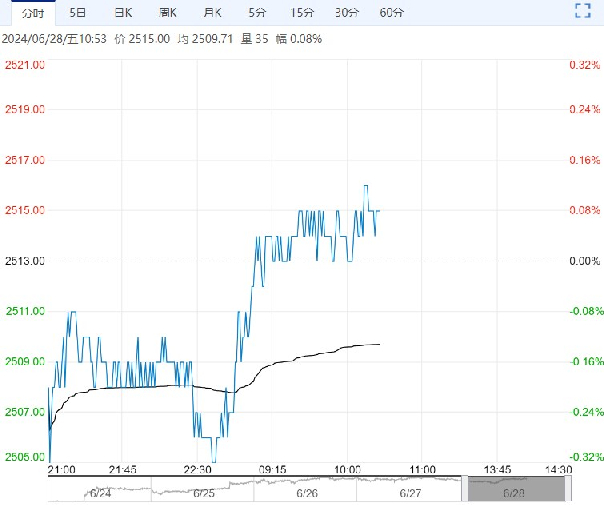Show the 周K weekly candlestick chart
The height and width of the screenshot is (505, 604).
point(168,13)
